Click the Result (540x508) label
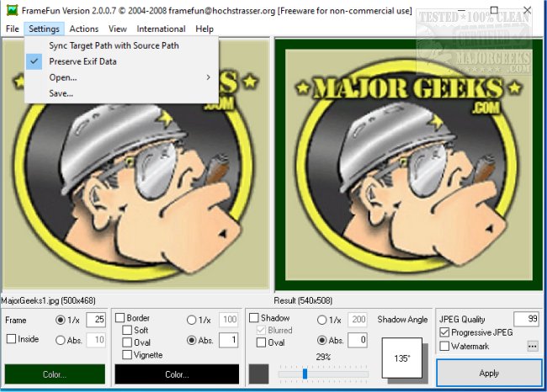 (303, 300)
